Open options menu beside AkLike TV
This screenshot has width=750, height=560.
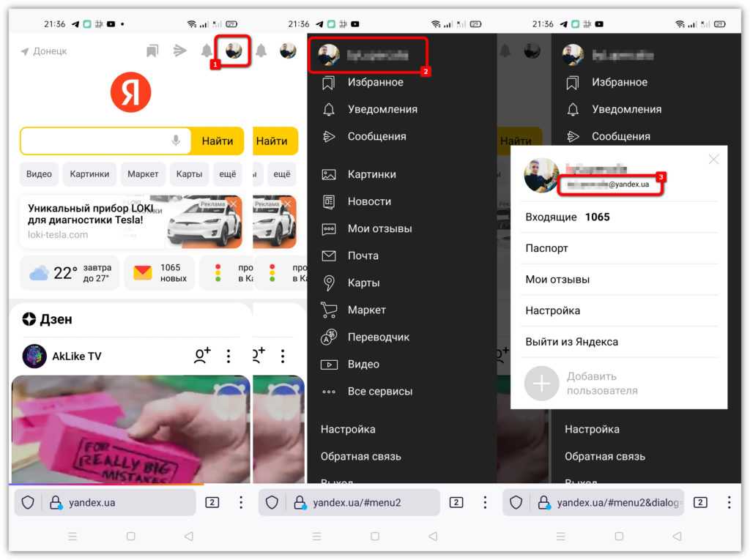click(229, 356)
